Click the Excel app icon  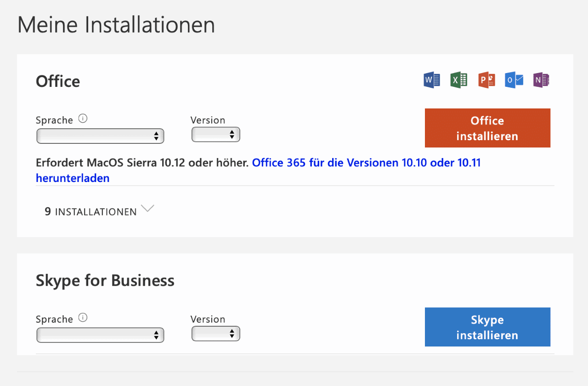point(459,80)
